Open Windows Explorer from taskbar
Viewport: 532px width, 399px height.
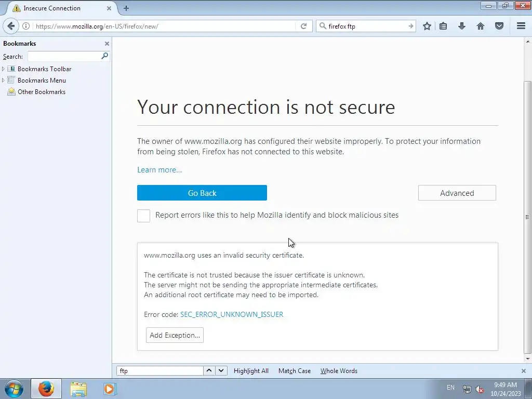tap(78, 389)
